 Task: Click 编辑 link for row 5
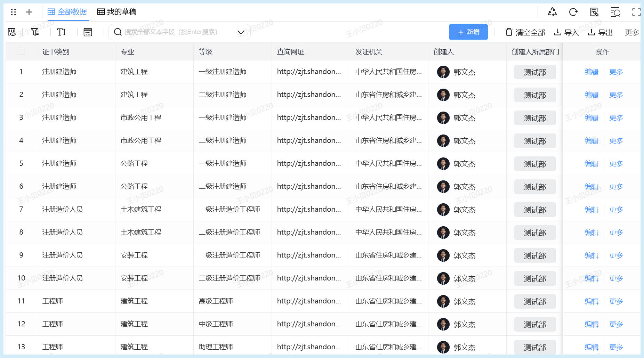coord(591,164)
